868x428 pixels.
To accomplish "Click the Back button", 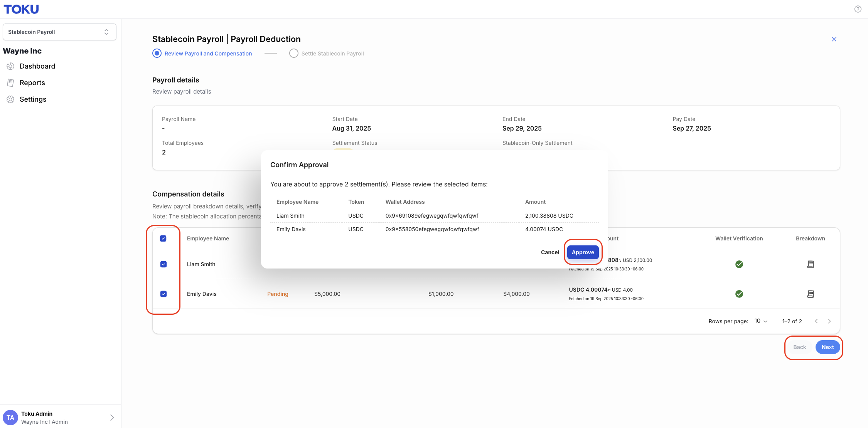I will coord(799,347).
